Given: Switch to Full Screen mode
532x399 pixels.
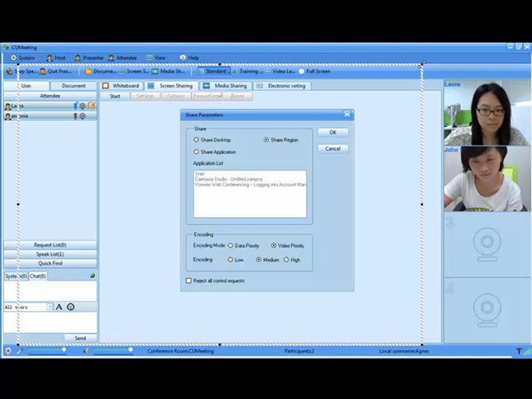Looking at the screenshot, I should tap(315, 71).
